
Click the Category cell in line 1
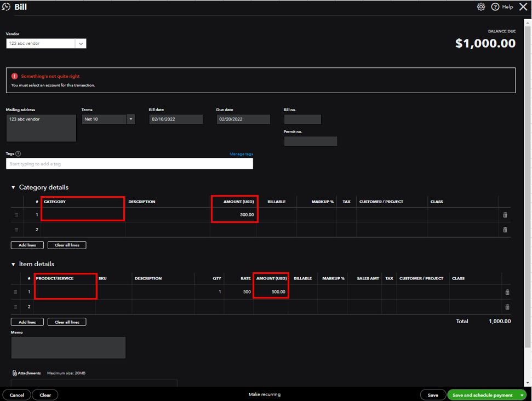83,215
